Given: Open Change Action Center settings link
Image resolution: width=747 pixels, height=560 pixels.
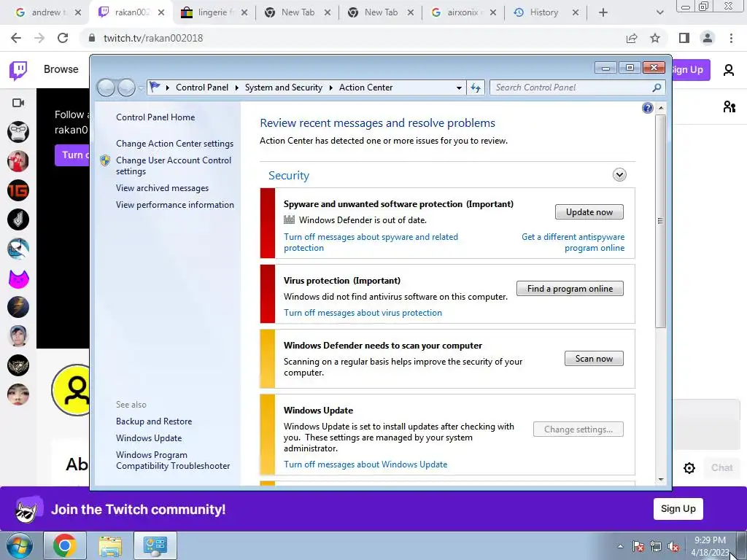Looking at the screenshot, I should (174, 144).
